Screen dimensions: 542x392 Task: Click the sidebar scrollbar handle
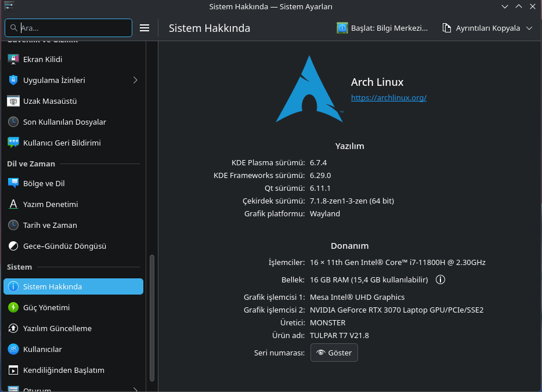click(x=151, y=318)
